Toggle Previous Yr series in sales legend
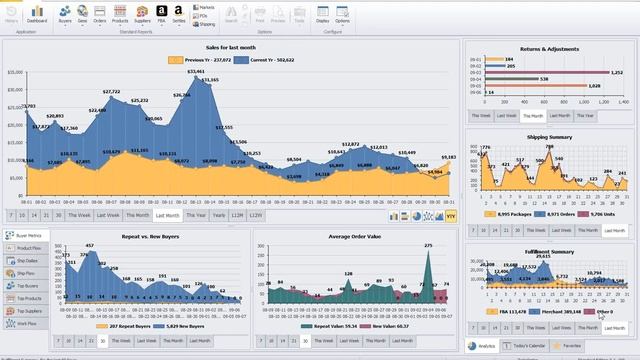The height and width of the screenshot is (360, 640). tap(200, 60)
